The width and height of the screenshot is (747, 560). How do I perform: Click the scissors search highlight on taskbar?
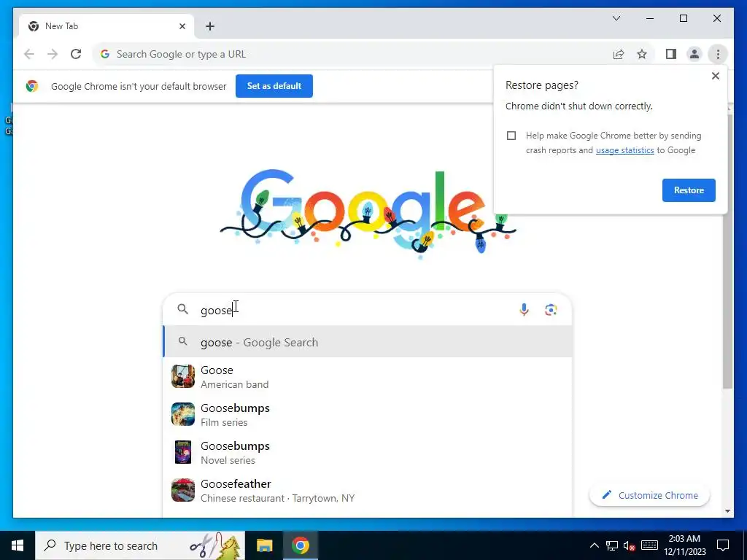pyautogui.click(x=214, y=545)
